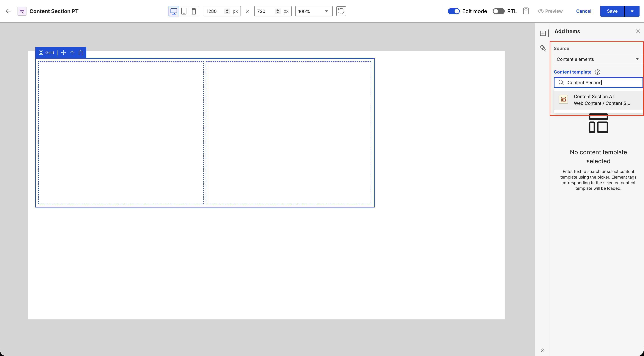Screen dimensions: 644x356
Task: Click the Preview button
Action: coord(550,11)
